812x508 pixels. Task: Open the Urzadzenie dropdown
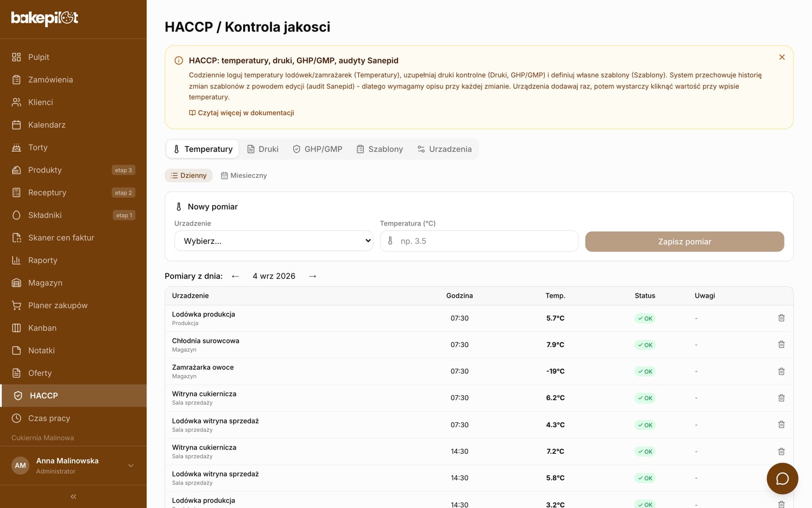273,241
